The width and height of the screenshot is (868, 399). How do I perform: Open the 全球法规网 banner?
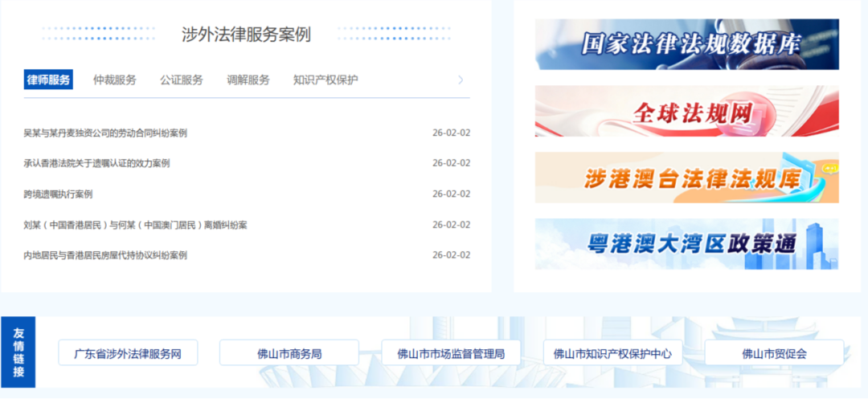pos(686,111)
